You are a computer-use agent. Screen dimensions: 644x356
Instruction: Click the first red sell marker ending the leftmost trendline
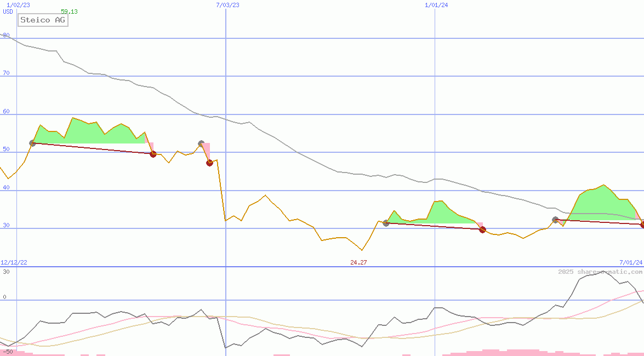click(153, 154)
